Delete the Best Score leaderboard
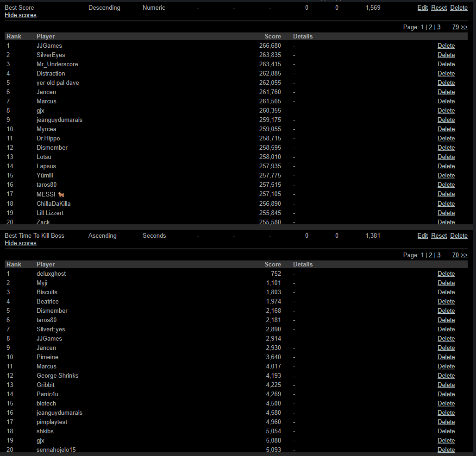The height and width of the screenshot is (456, 476). click(458, 8)
